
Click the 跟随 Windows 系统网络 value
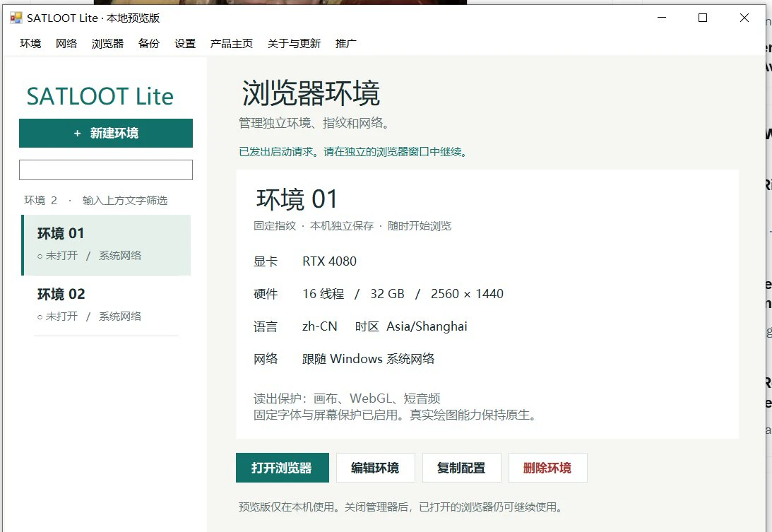click(369, 359)
